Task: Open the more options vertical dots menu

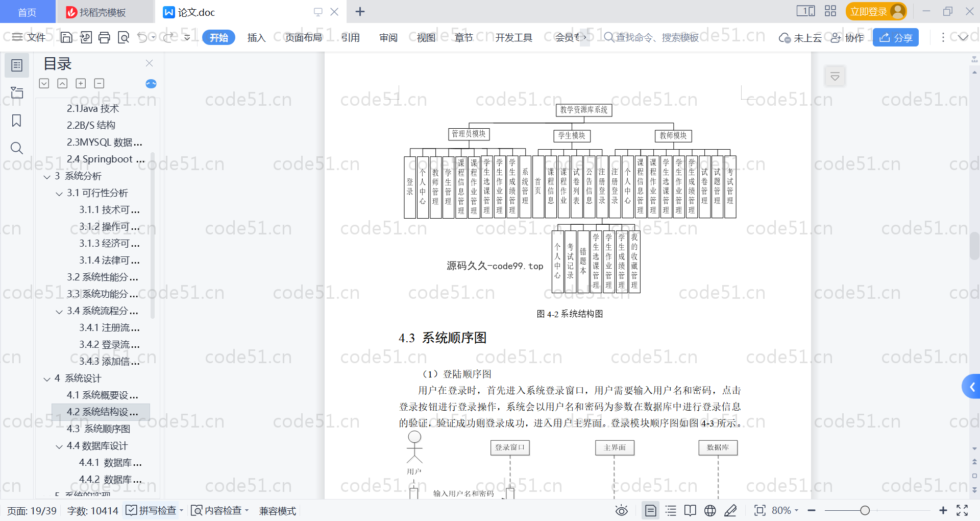Action: 943,37
